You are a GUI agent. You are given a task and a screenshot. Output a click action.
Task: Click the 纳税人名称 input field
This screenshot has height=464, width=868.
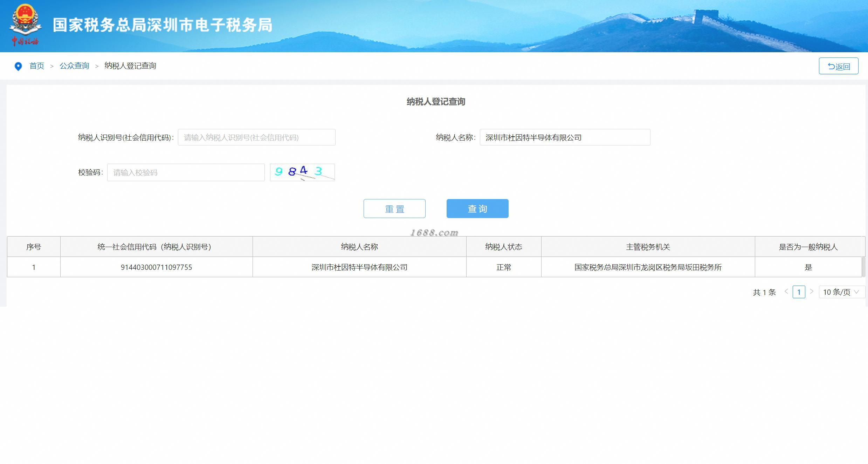click(565, 137)
